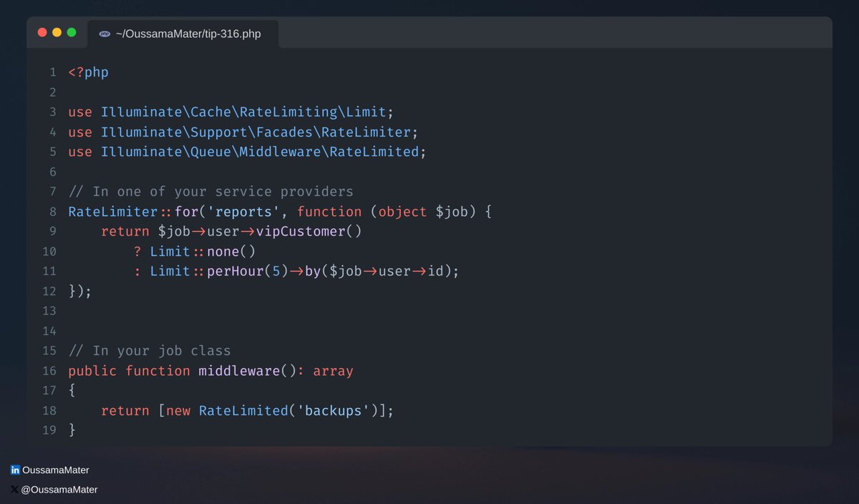This screenshot has width=859, height=504.
Task: Open the OussamaMater LinkedIn handle
Action: click(x=56, y=470)
